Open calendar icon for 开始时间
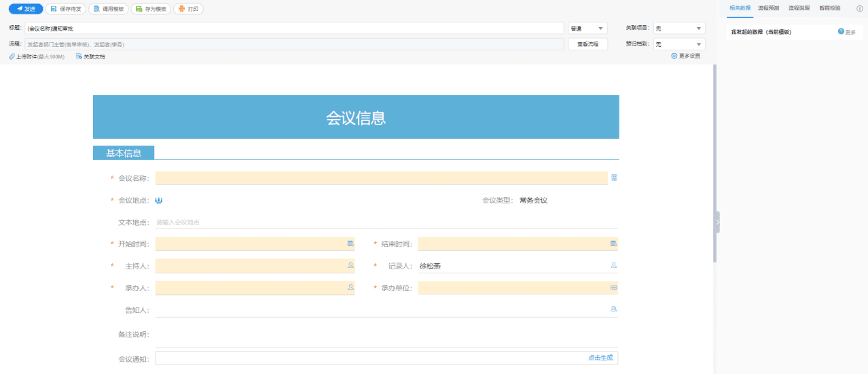The width and height of the screenshot is (868, 374). [350, 243]
